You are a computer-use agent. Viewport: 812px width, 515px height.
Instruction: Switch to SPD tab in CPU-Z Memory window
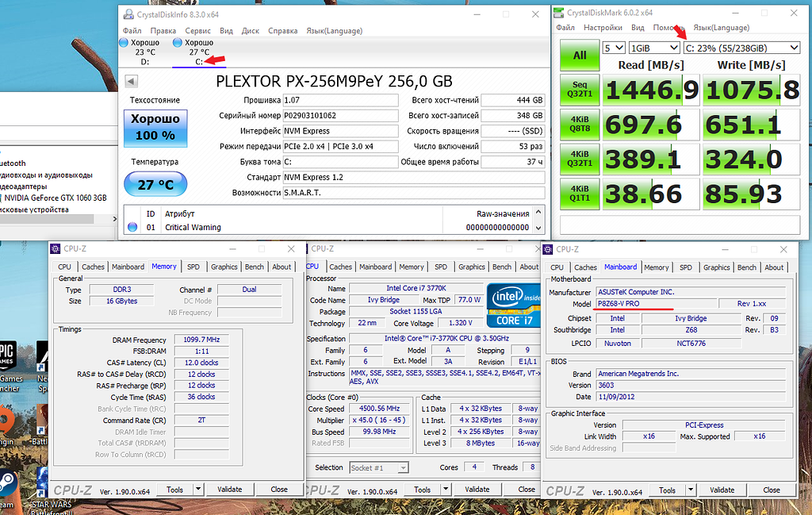click(x=193, y=267)
